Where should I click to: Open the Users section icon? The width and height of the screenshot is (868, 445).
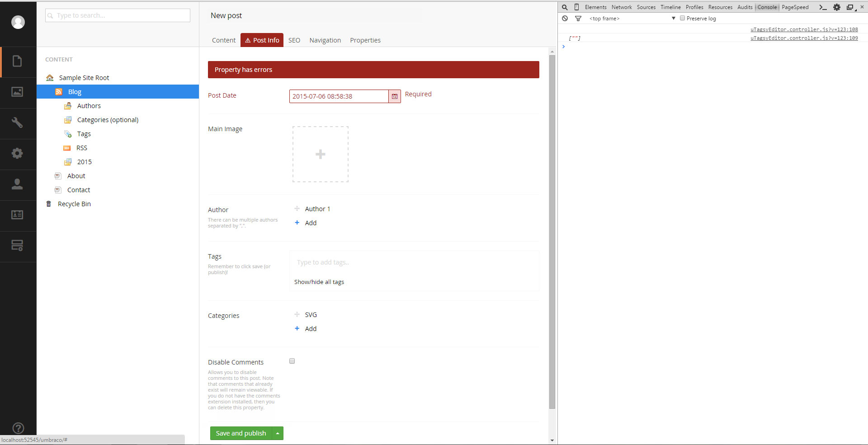click(x=17, y=184)
